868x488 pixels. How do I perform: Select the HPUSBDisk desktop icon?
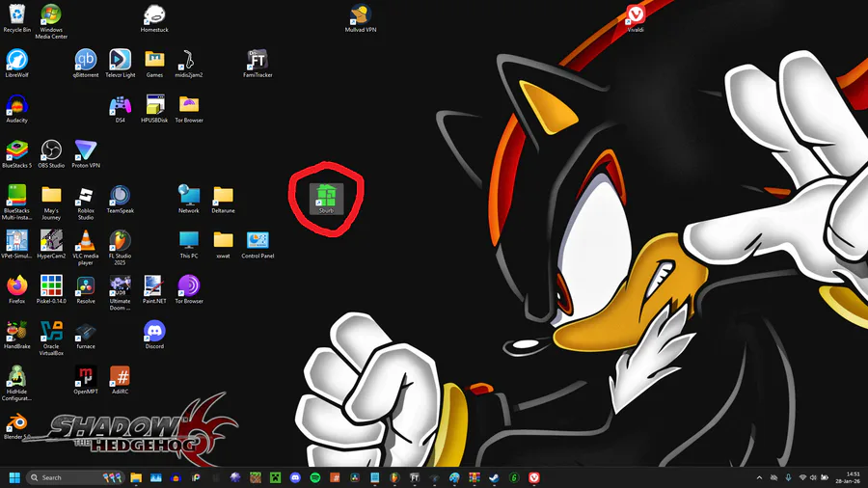(x=154, y=109)
